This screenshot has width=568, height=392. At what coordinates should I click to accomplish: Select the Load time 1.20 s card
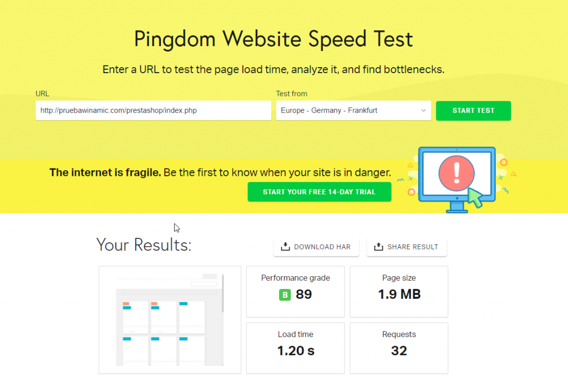(x=296, y=348)
